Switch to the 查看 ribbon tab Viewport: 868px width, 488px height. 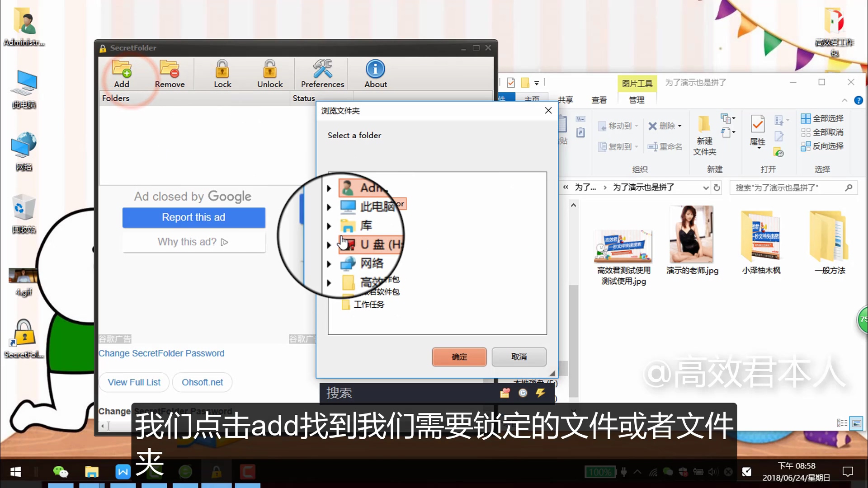599,100
